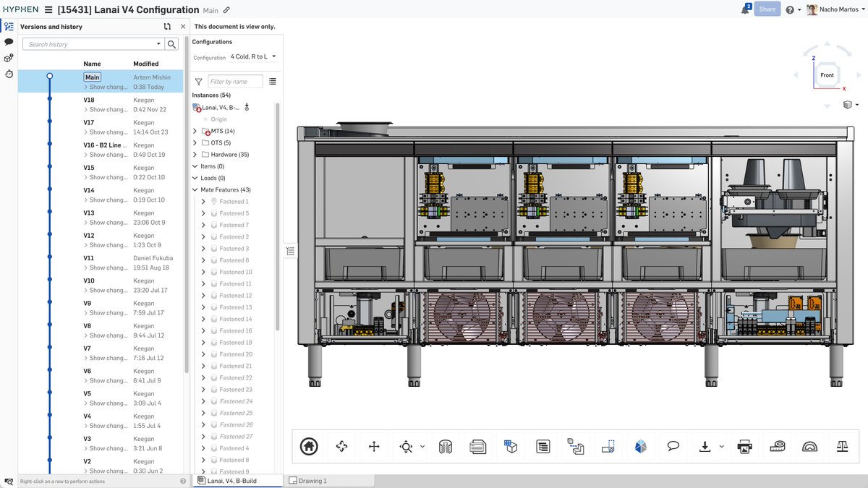Activate the section view tool
The width and height of the screenshot is (868, 488).
pyautogui.click(x=444, y=446)
